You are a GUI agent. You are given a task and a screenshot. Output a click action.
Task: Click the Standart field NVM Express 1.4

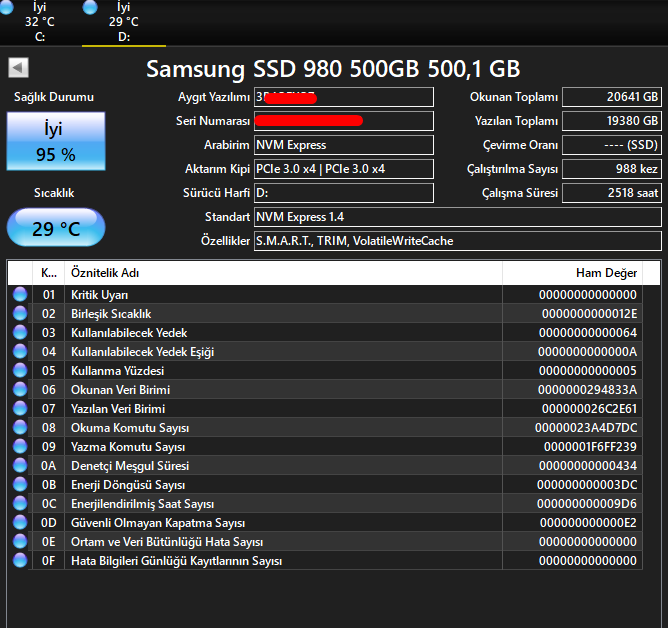coord(458,217)
